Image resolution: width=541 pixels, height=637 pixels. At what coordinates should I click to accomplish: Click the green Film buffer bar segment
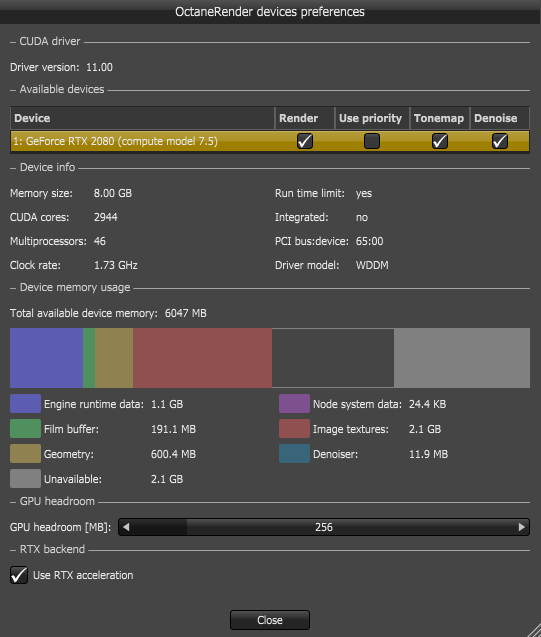[x=89, y=358]
